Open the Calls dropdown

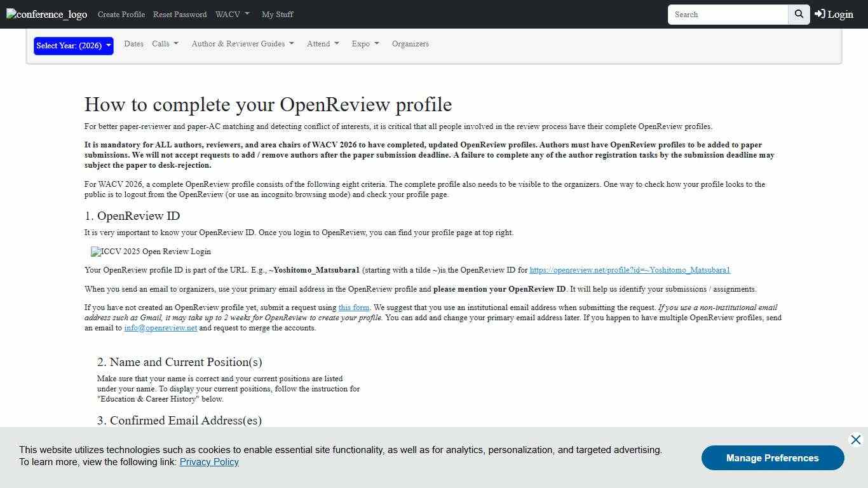(x=165, y=44)
